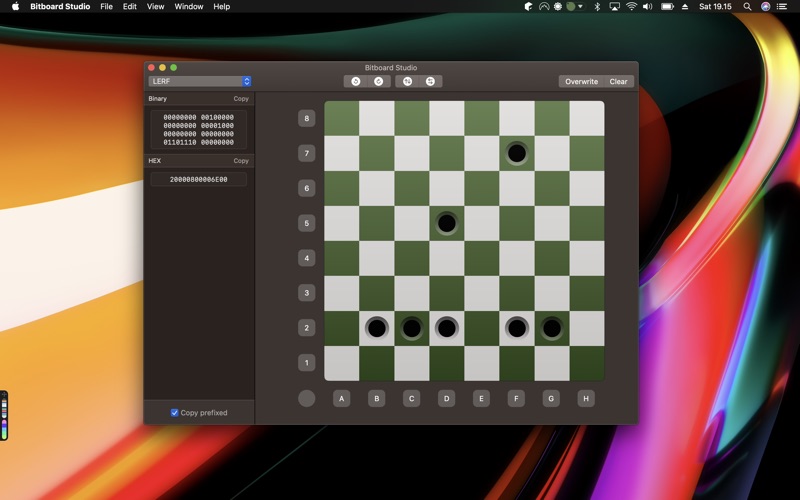Click the HEX field showing 20000800006E00
This screenshot has height=500, width=800.
point(198,180)
